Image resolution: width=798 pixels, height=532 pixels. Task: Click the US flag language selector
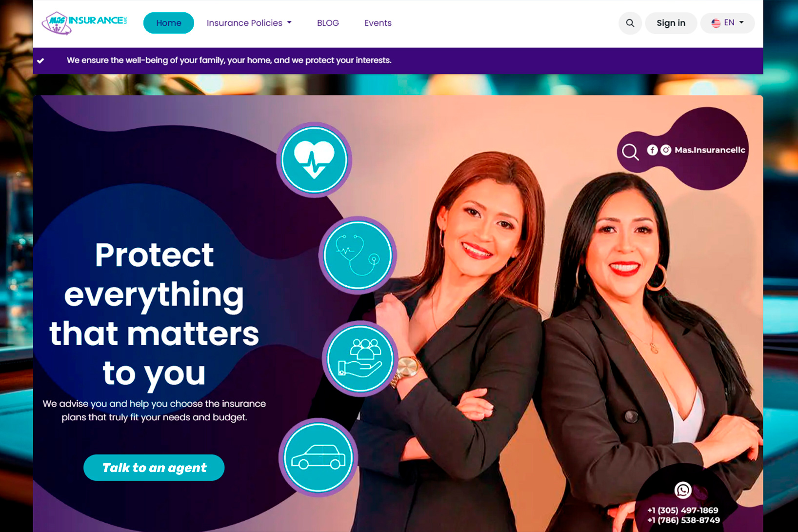click(716, 23)
